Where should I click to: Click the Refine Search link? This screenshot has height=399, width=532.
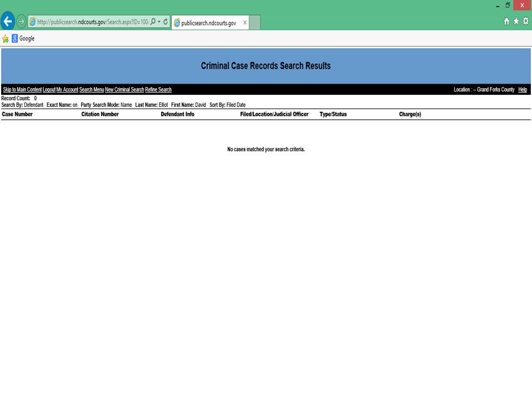(x=158, y=90)
